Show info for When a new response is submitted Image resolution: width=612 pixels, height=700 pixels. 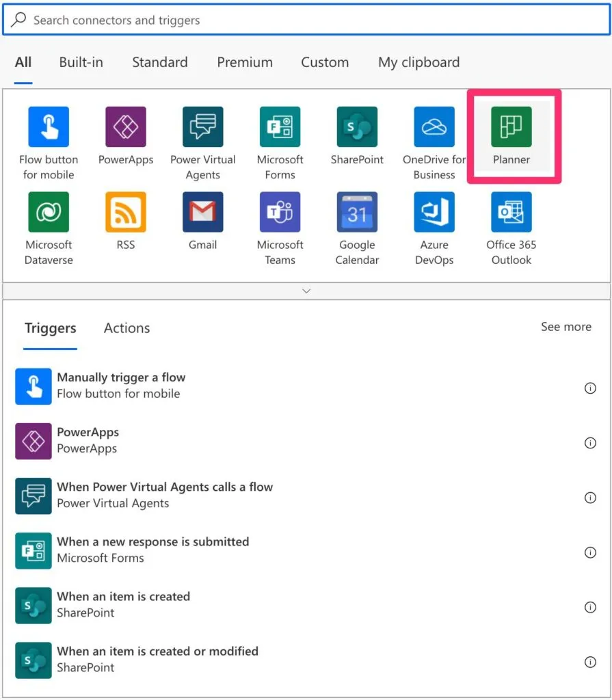[x=590, y=552]
